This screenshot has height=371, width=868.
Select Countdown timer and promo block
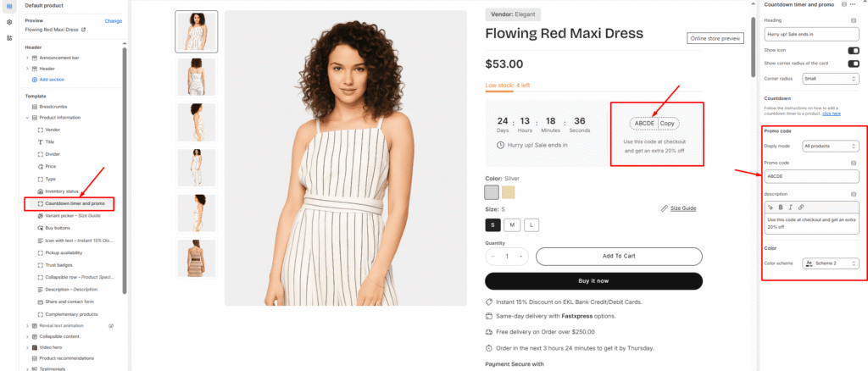[x=75, y=203]
